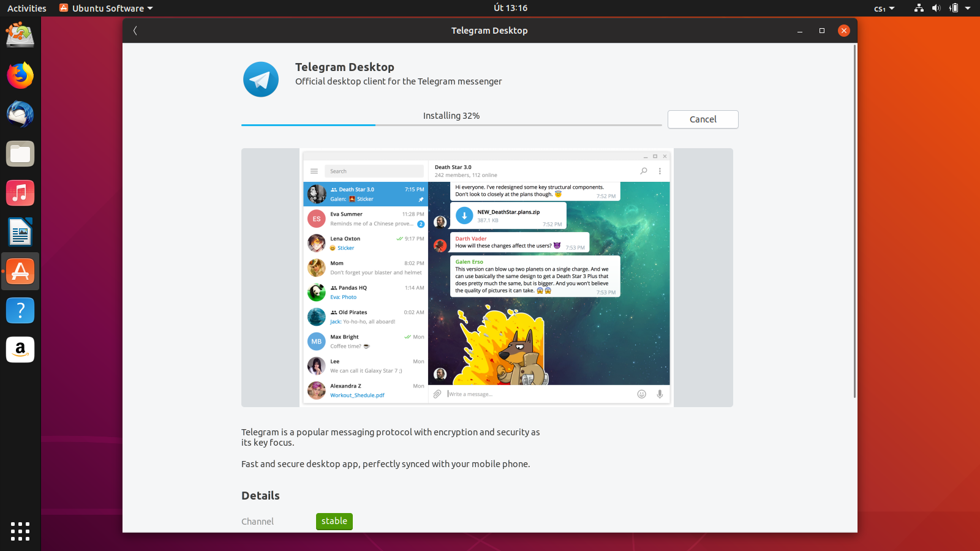Open Firefox from the dock
Viewport: 980px width, 551px height.
point(20,75)
